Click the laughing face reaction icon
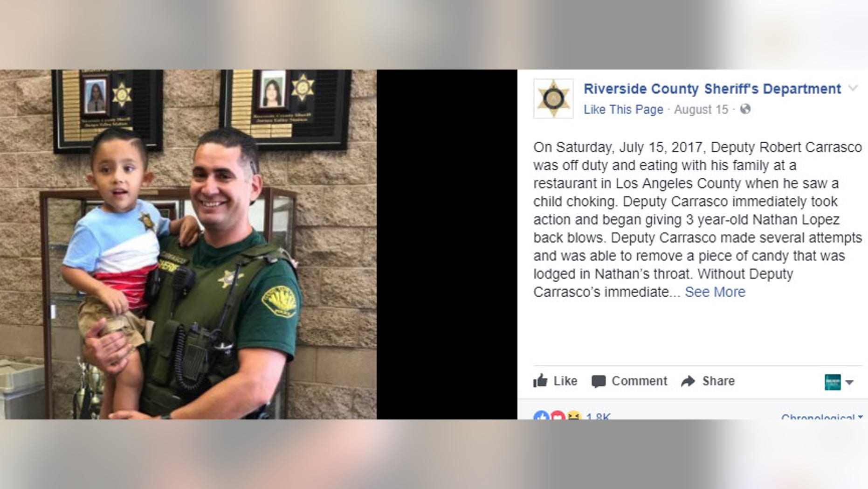This screenshot has height=489, width=868. tap(574, 415)
